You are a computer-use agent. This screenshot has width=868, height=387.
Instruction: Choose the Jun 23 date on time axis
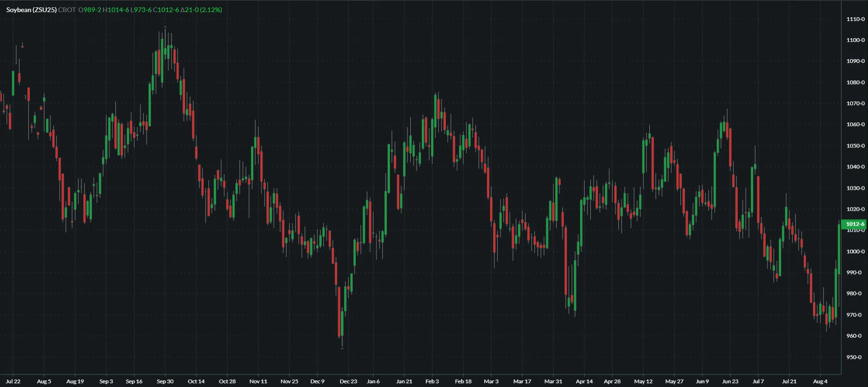tap(730, 381)
